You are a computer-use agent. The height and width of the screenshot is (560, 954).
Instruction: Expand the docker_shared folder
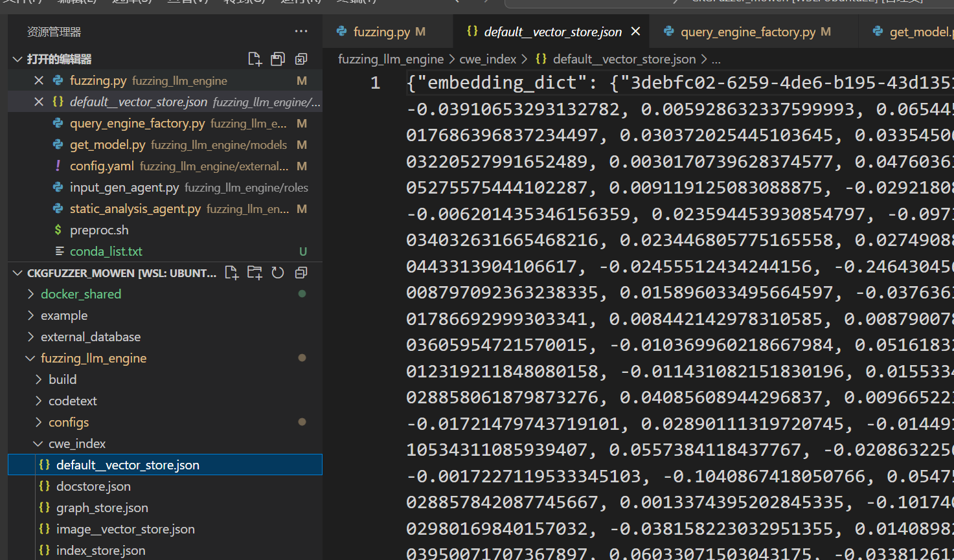80,294
